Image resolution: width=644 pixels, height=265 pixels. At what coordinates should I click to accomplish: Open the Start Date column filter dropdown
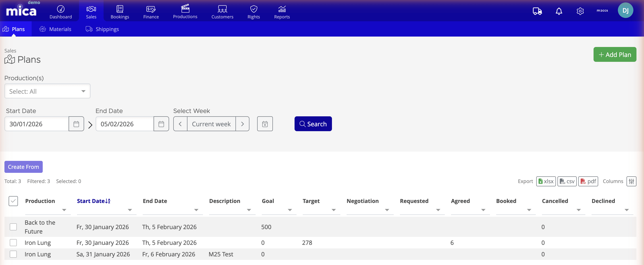[x=130, y=210]
